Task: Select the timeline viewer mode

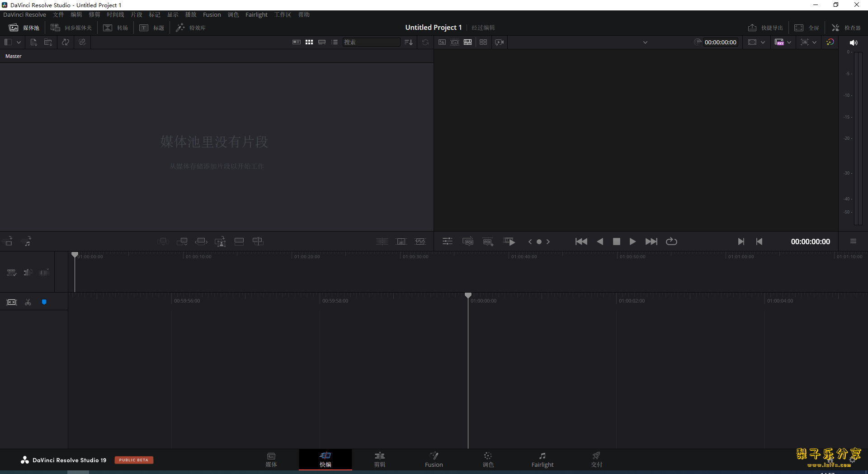Action: pyautogui.click(x=468, y=42)
